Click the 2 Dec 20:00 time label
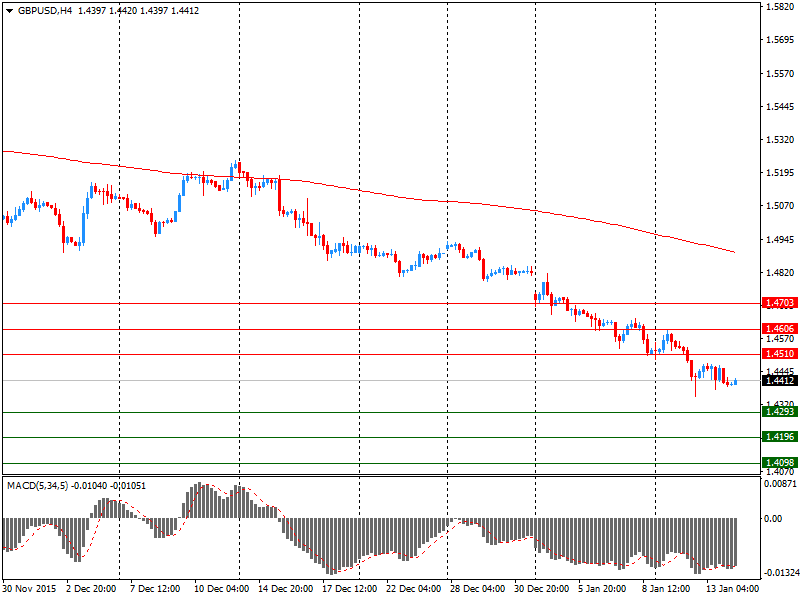Viewport: 800px width, 600px height. [91, 589]
